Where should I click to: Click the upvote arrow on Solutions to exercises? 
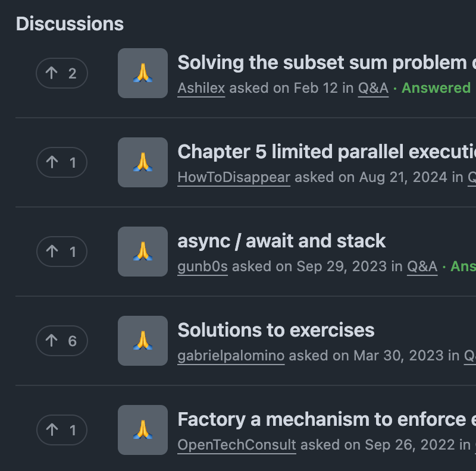[61, 341]
